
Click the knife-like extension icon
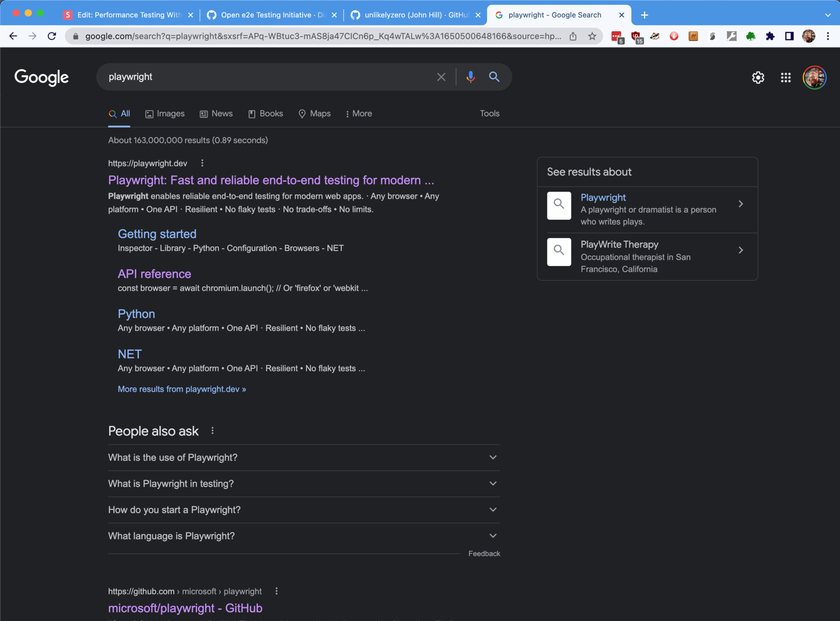pos(655,36)
